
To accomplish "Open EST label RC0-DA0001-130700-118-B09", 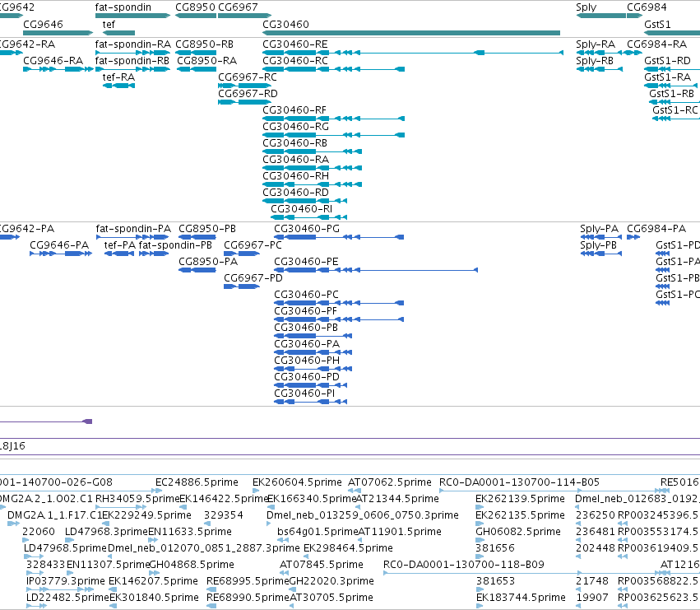I will click(463, 565).
